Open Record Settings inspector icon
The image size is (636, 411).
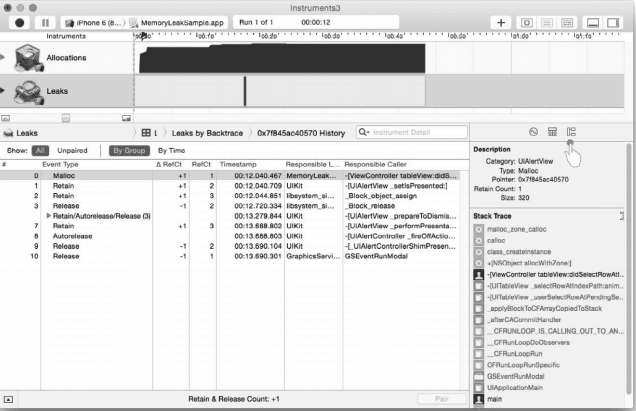click(x=532, y=131)
